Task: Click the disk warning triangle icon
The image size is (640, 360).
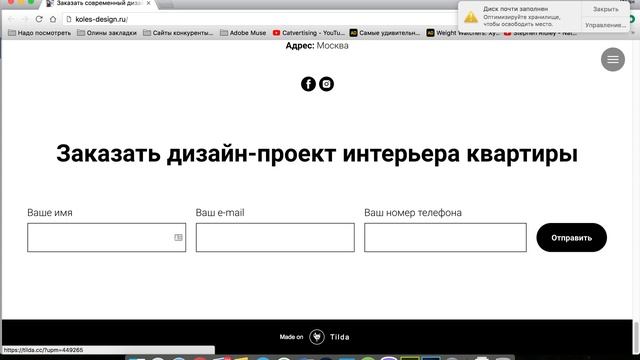Action: click(471, 17)
